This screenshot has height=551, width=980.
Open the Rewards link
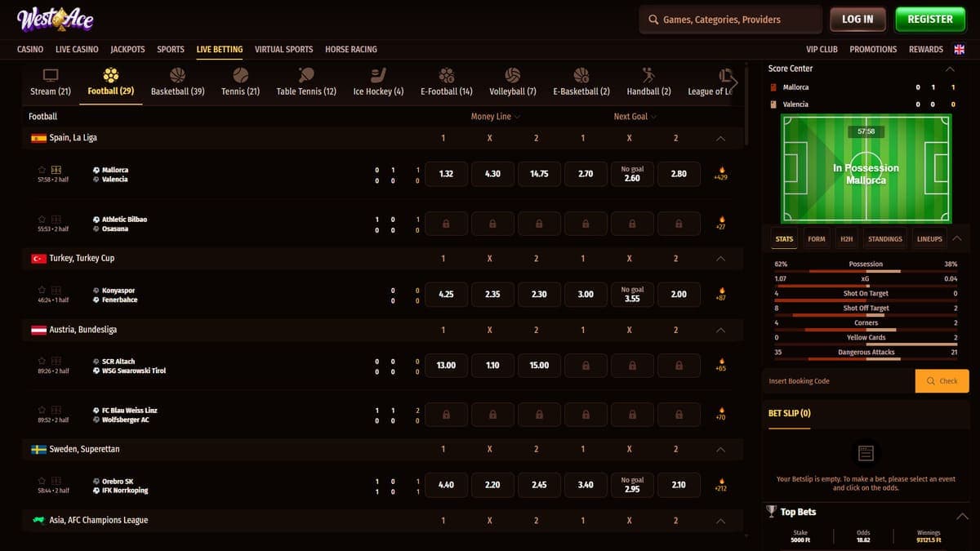pyautogui.click(x=926, y=49)
